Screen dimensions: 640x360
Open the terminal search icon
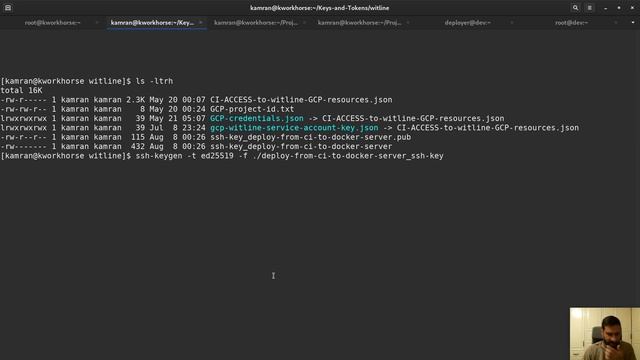576,8
